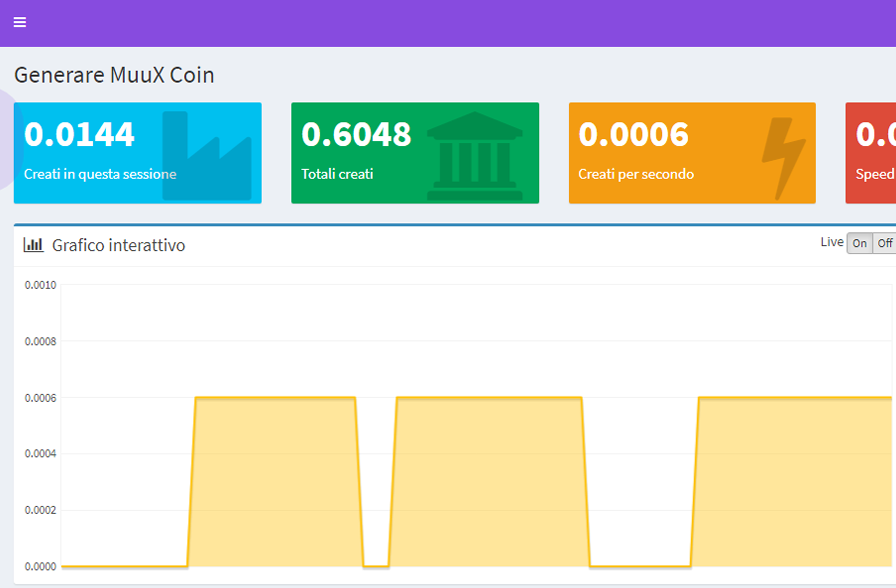Click the lightning bolt icon on orange card

[784, 158]
